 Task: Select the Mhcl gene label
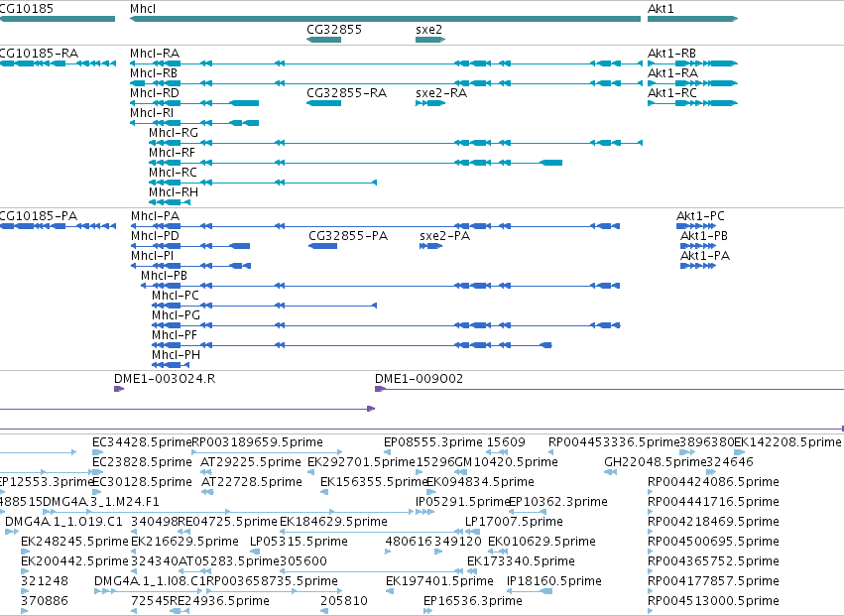(143, 9)
